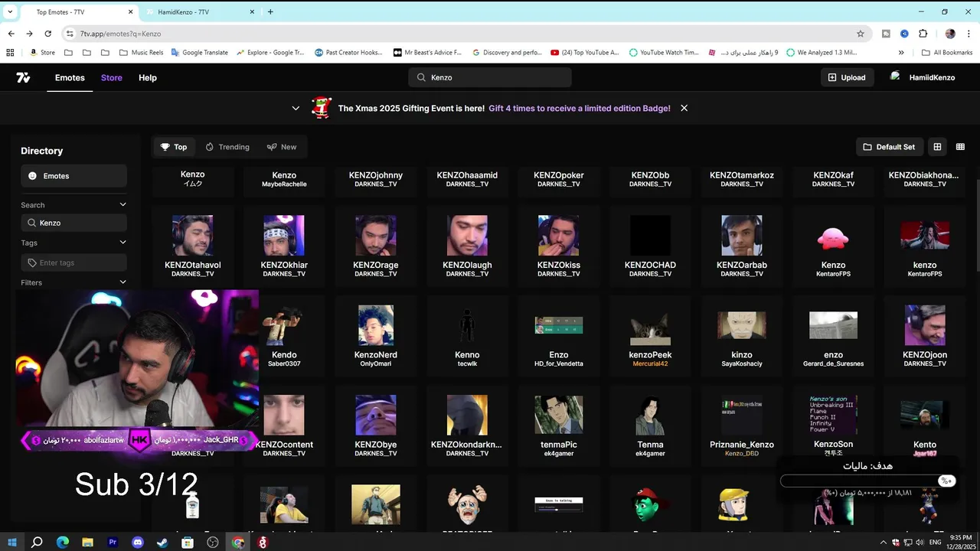
Task: Open Premiere Pro from the taskbar
Action: tap(113, 543)
